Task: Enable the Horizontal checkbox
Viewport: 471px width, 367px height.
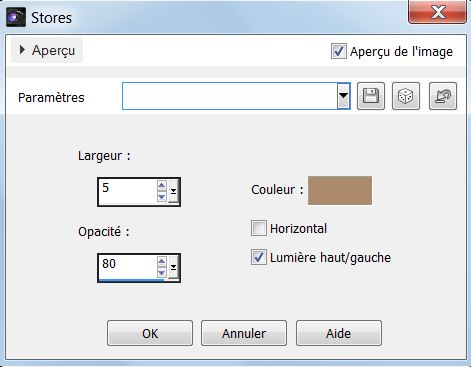Action: pyautogui.click(x=259, y=228)
